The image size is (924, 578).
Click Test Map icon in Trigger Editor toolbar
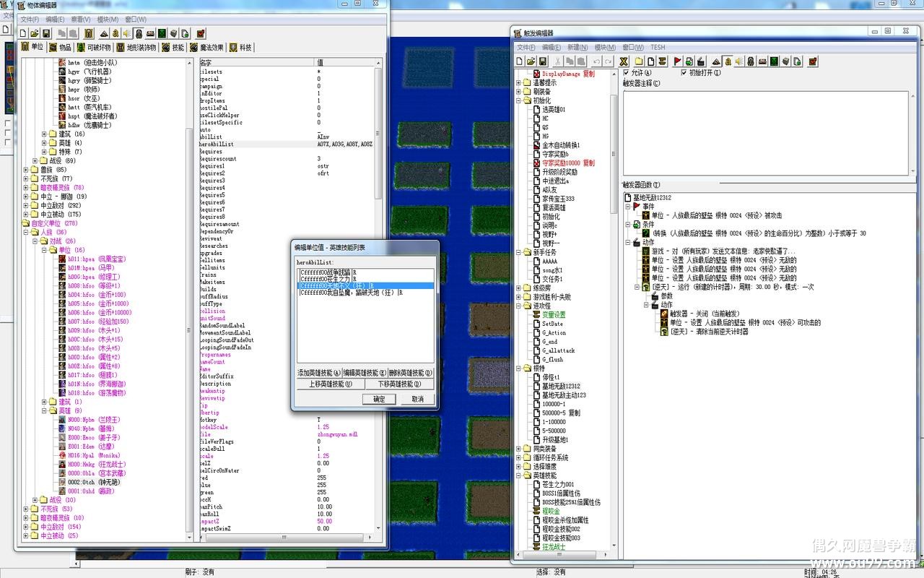(814, 61)
